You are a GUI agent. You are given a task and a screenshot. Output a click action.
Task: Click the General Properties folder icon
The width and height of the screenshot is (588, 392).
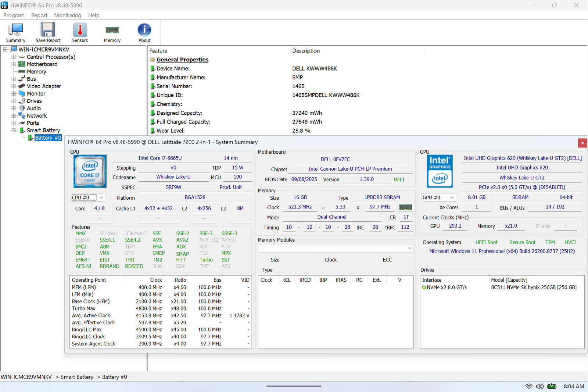coord(153,60)
